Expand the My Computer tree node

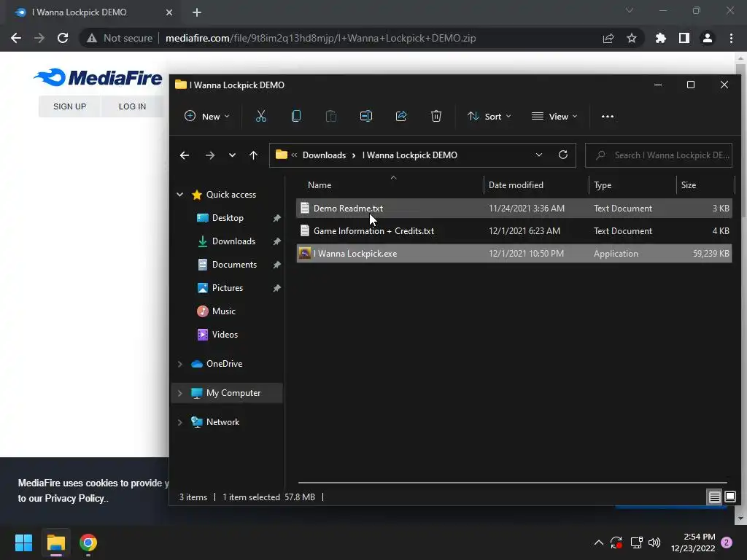[180, 393]
